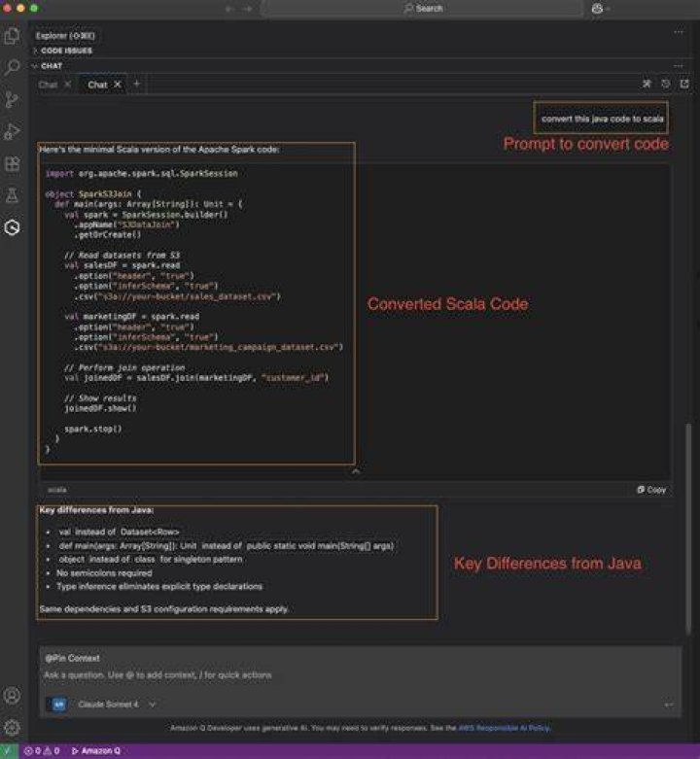Click the 'joinedDF.show()' code line
The width and height of the screenshot is (700, 759).
point(100,408)
